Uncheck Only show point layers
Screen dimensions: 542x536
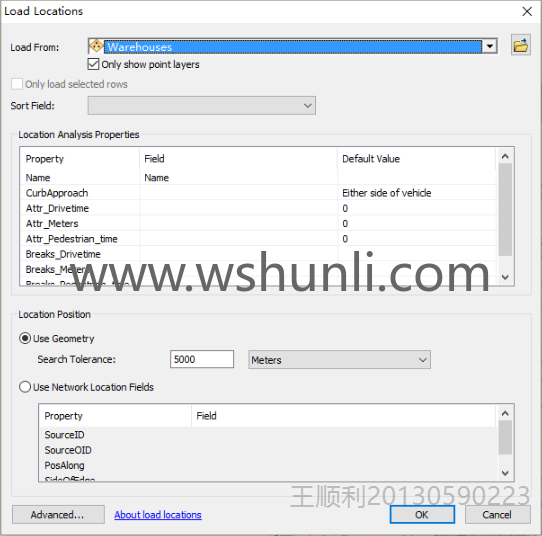pyautogui.click(x=93, y=64)
